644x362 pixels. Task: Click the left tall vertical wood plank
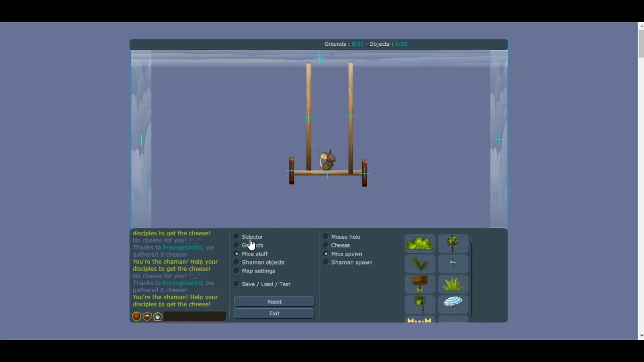308,117
